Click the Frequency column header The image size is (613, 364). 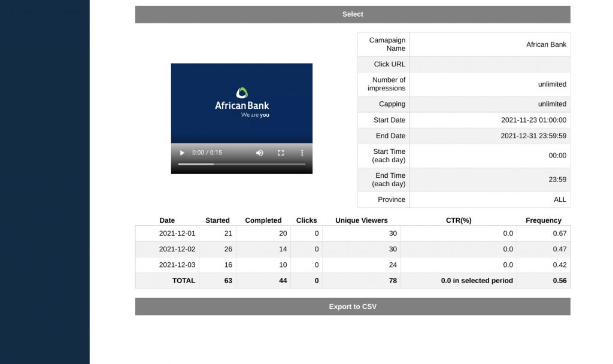tap(543, 220)
